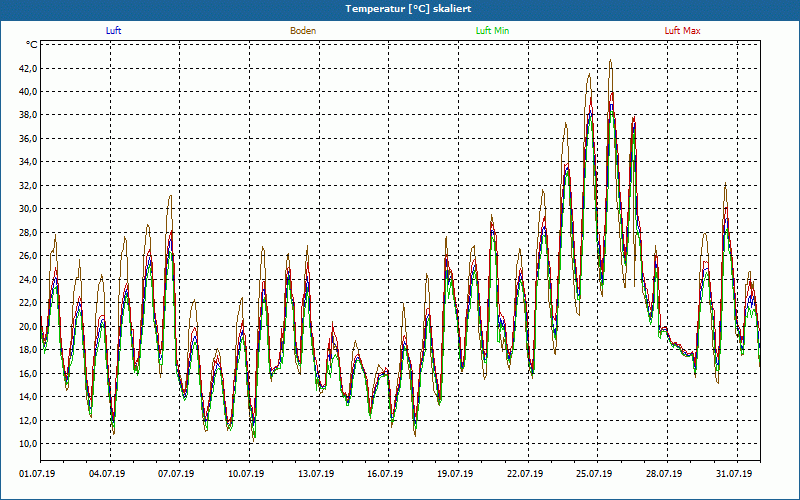This screenshot has width=800, height=500.
Task: Click the 04.07.19 date label
Action: point(107,474)
